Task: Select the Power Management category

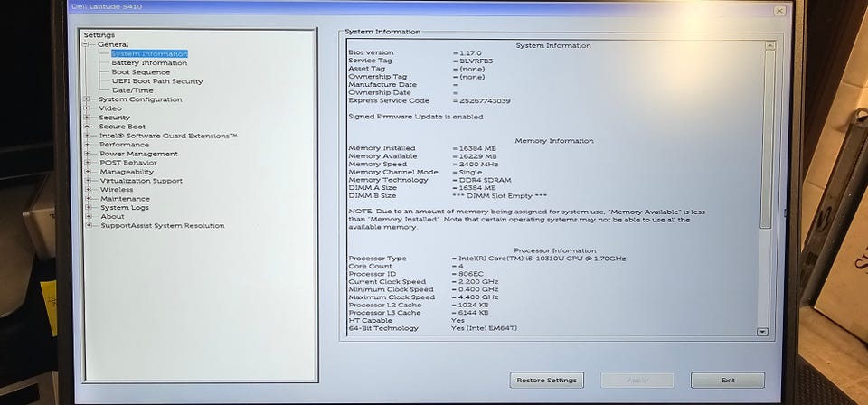Action: 139,154
